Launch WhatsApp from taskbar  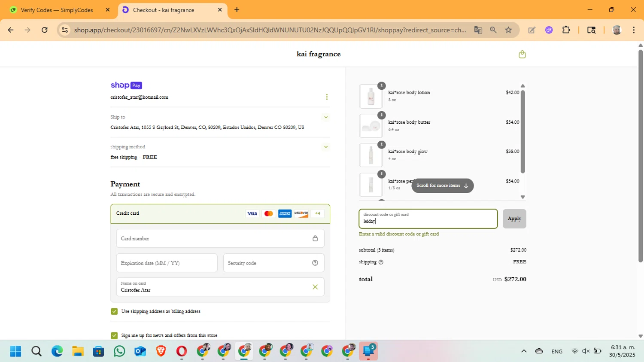click(x=119, y=351)
